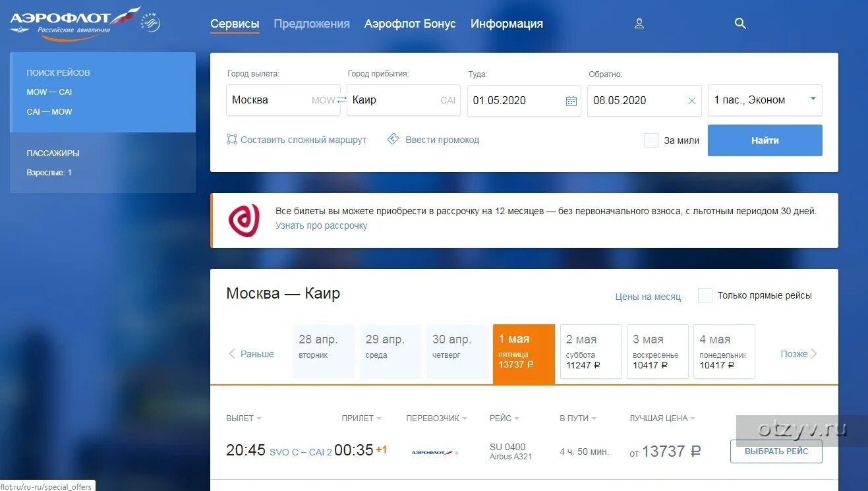Select the 3 мая date tab

tap(658, 351)
